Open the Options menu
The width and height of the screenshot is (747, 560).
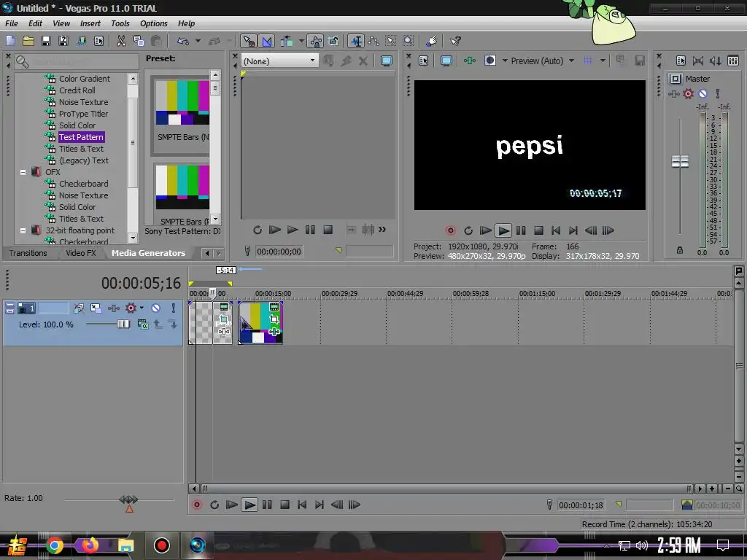tap(153, 23)
